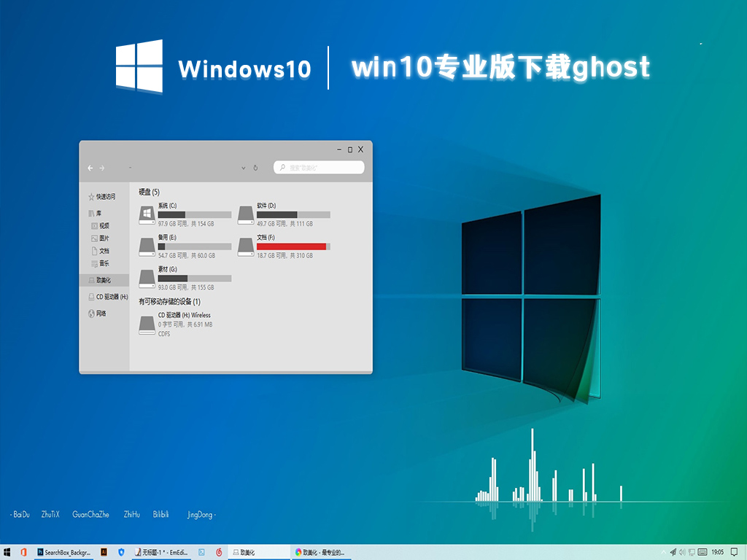Click the Bilibili desktop shortcut link
This screenshot has height=560, width=747.
click(x=160, y=515)
